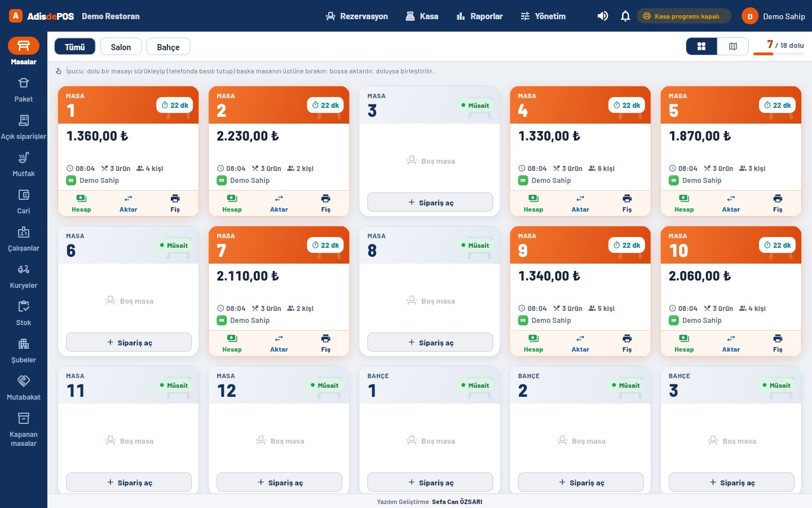Filter tables by Salon

pyautogui.click(x=121, y=47)
